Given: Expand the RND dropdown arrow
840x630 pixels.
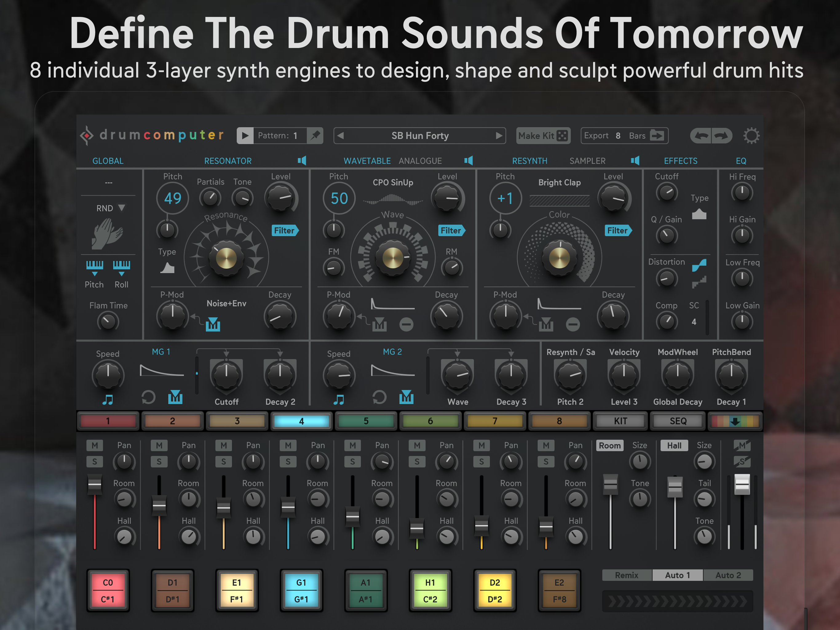Looking at the screenshot, I should [x=121, y=207].
